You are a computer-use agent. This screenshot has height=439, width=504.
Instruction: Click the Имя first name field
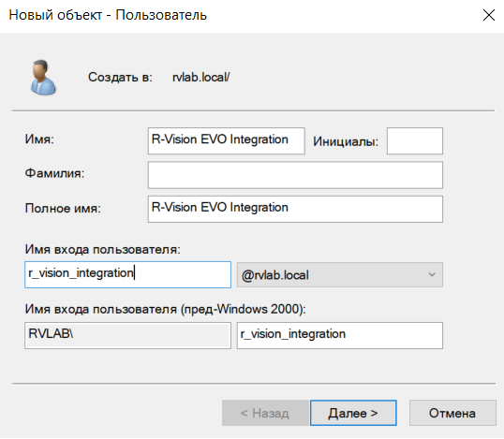click(227, 140)
